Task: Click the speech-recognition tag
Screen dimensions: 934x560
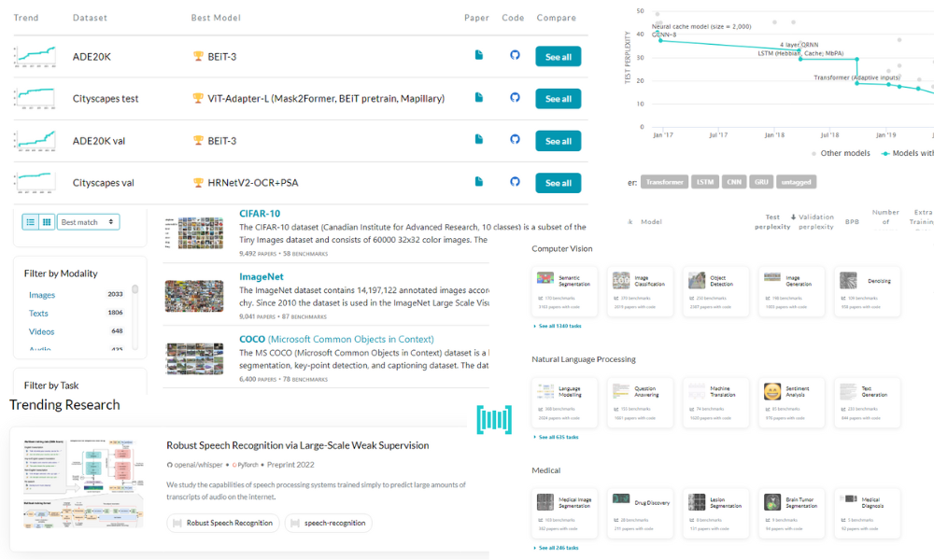Action: coord(329,523)
